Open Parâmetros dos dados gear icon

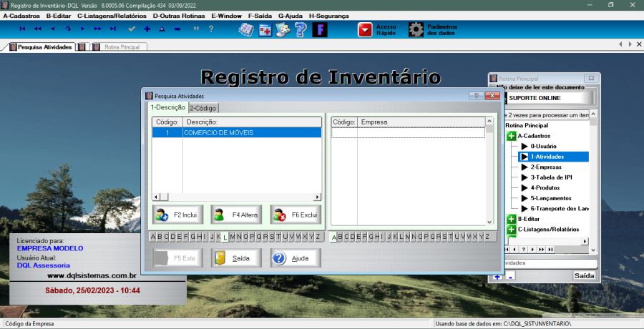(x=416, y=29)
